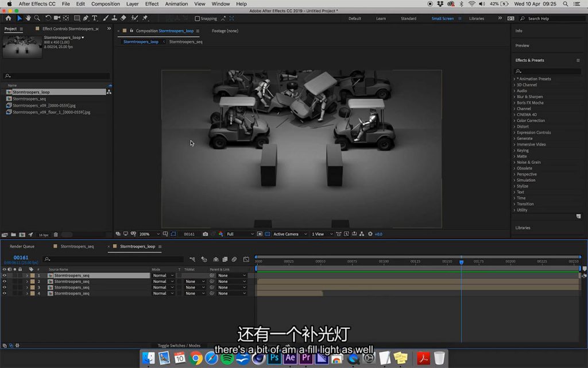Open the Effect Controls panel tab
This screenshot has width=588, height=368.
click(70, 29)
